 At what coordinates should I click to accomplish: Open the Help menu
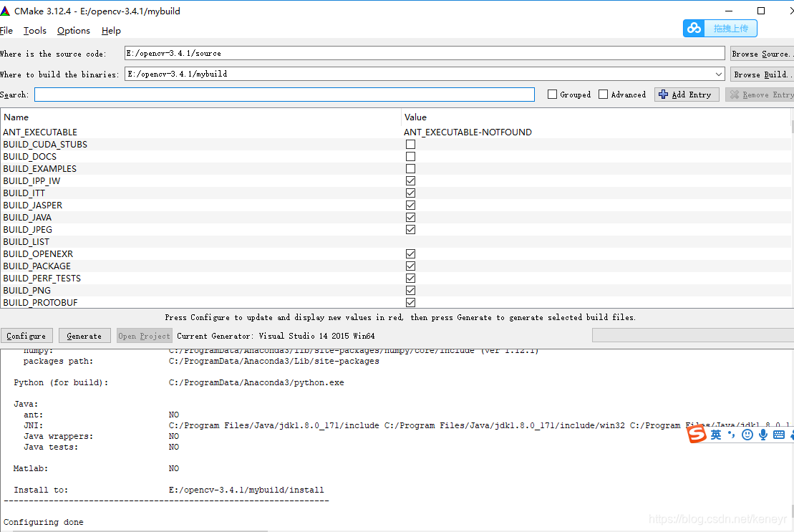tap(111, 30)
